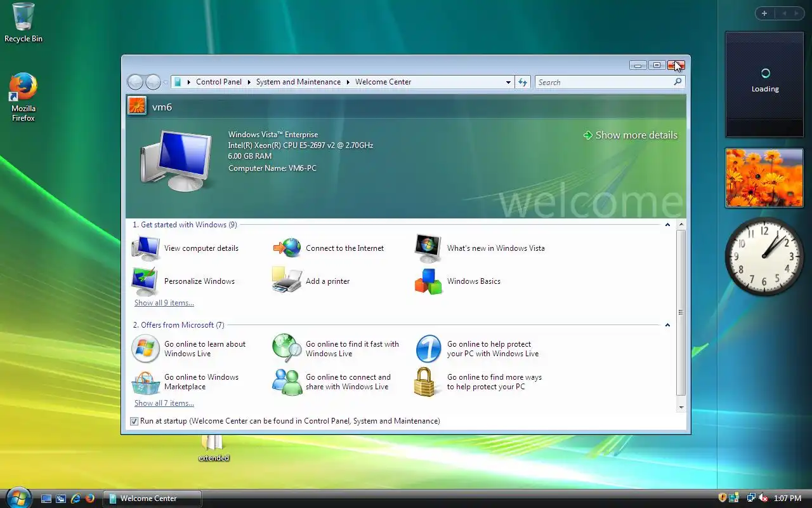Click the Computer Name: VM6-PC text
The image size is (812, 508).
tap(272, 168)
